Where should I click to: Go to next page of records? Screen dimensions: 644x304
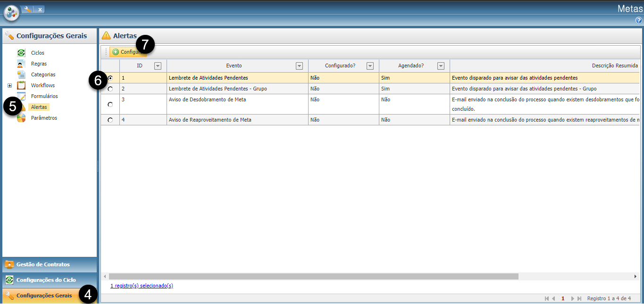[x=573, y=298]
